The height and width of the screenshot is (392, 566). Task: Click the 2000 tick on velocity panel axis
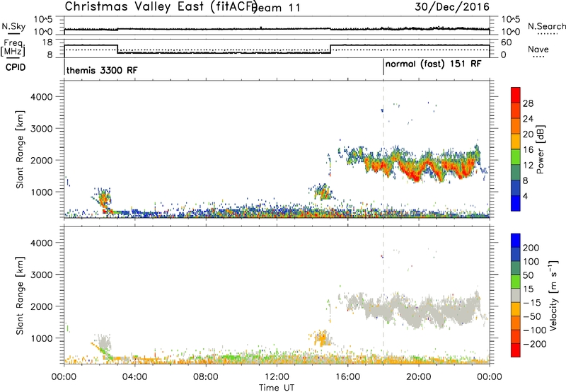41,306
